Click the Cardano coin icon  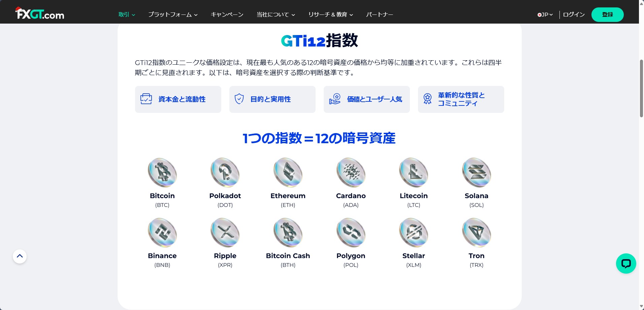pos(351,173)
